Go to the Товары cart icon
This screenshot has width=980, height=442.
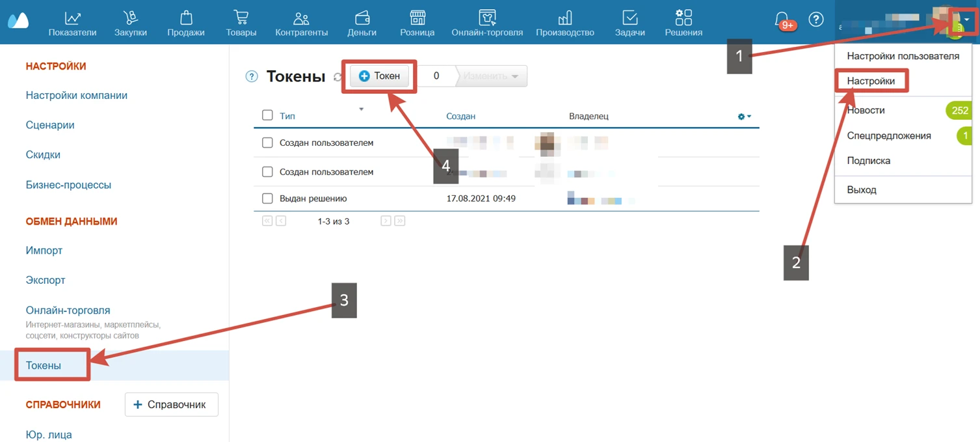(x=241, y=18)
